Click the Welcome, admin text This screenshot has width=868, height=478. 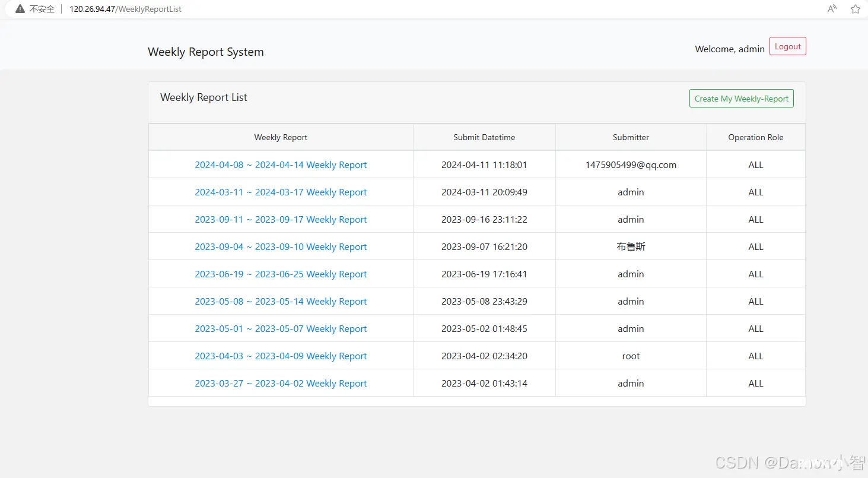pyautogui.click(x=730, y=49)
